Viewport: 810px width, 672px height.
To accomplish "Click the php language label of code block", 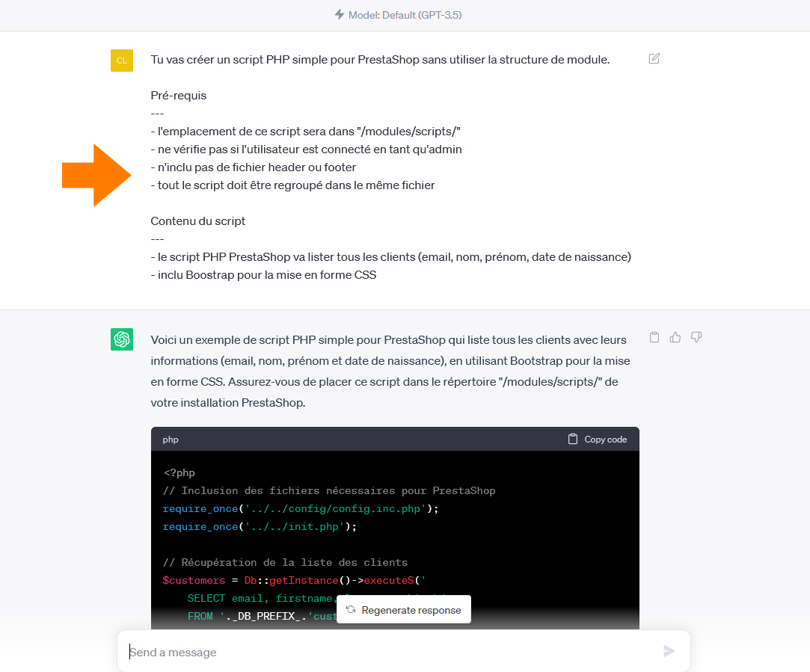I will point(171,440).
